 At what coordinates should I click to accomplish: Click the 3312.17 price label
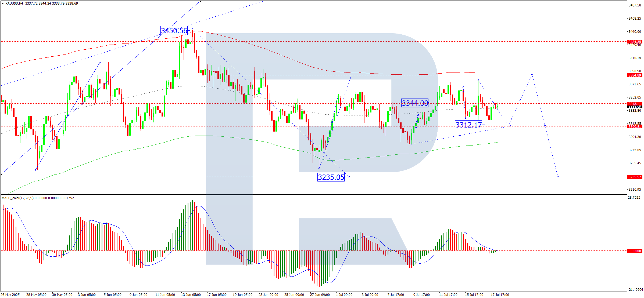click(468, 125)
